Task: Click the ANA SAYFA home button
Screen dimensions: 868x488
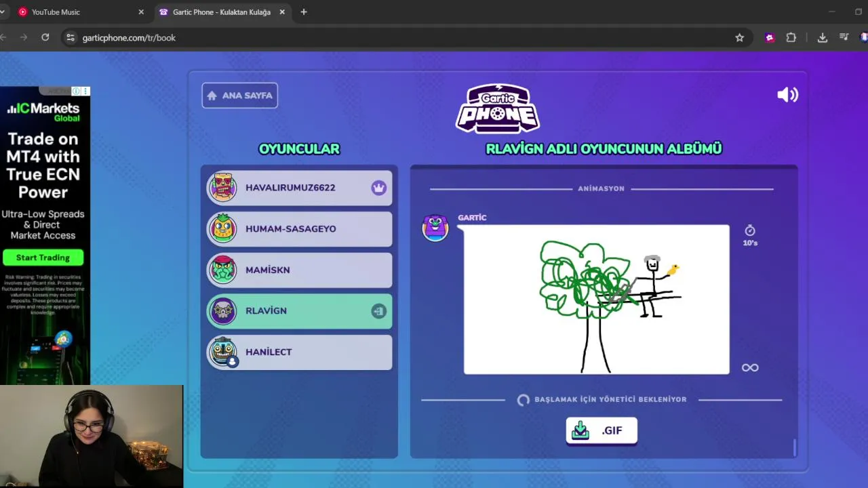Action: tap(239, 96)
